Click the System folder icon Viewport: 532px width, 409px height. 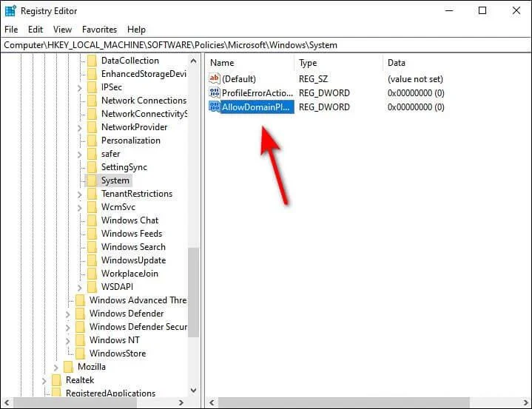pos(92,180)
